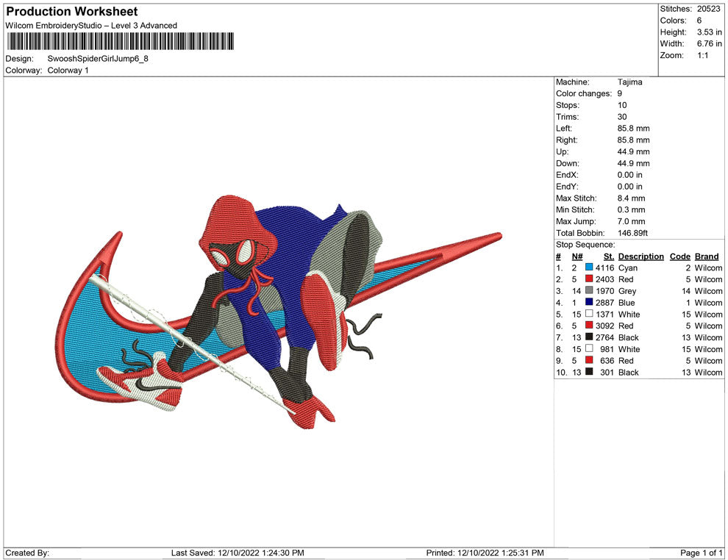Viewport: 728px width, 560px height.
Task: Click the 'St.' column header
Action: (609, 256)
